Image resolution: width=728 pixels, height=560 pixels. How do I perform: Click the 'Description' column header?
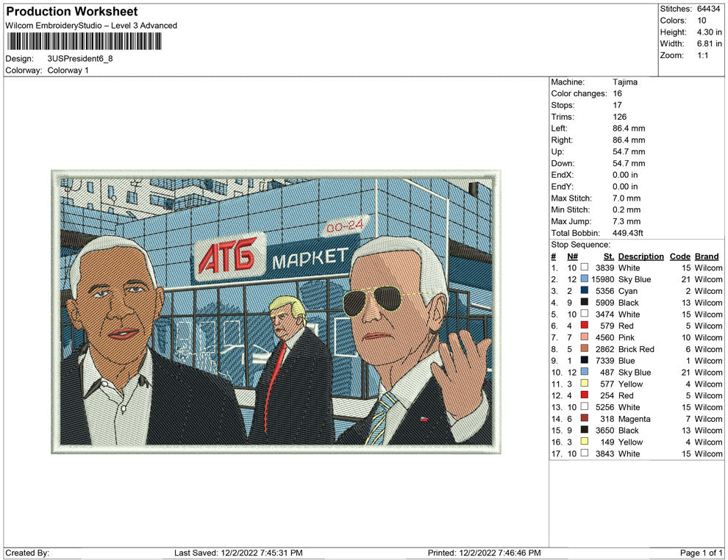pyautogui.click(x=641, y=256)
